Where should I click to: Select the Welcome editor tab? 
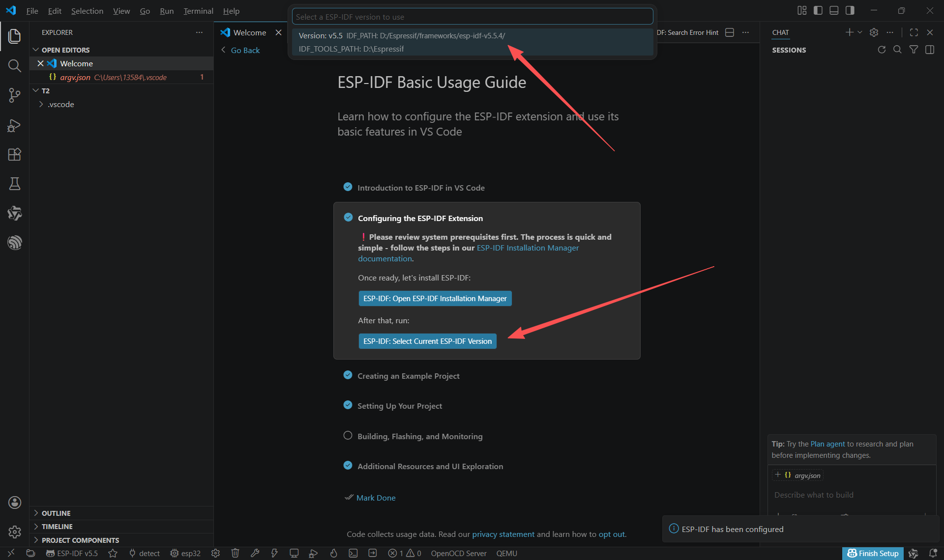[x=249, y=32]
